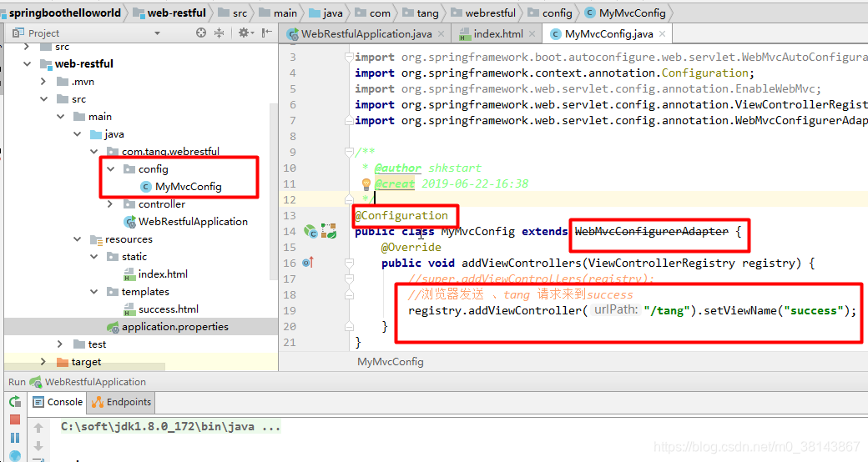Screen dimensions: 868x462
Task: Click the override gutter icon on line 16
Action: click(x=308, y=263)
